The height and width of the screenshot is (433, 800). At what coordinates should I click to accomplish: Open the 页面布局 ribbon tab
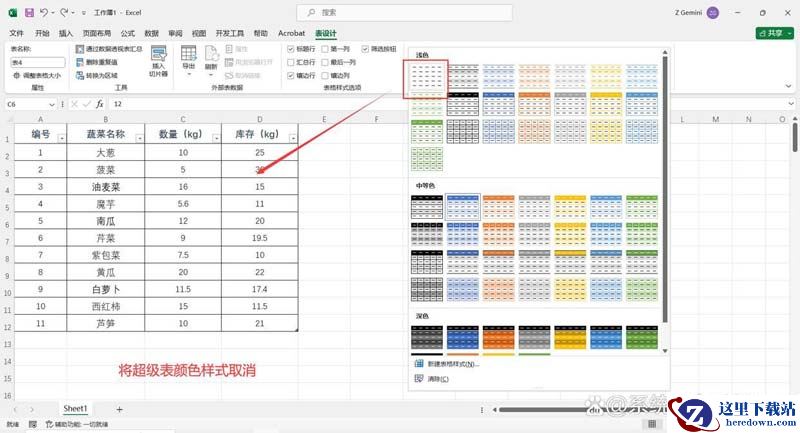click(x=97, y=33)
